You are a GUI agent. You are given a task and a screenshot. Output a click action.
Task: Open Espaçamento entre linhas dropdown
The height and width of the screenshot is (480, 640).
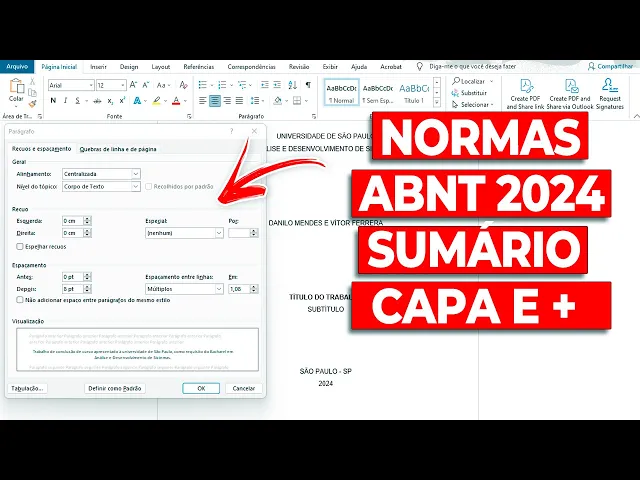point(219,289)
